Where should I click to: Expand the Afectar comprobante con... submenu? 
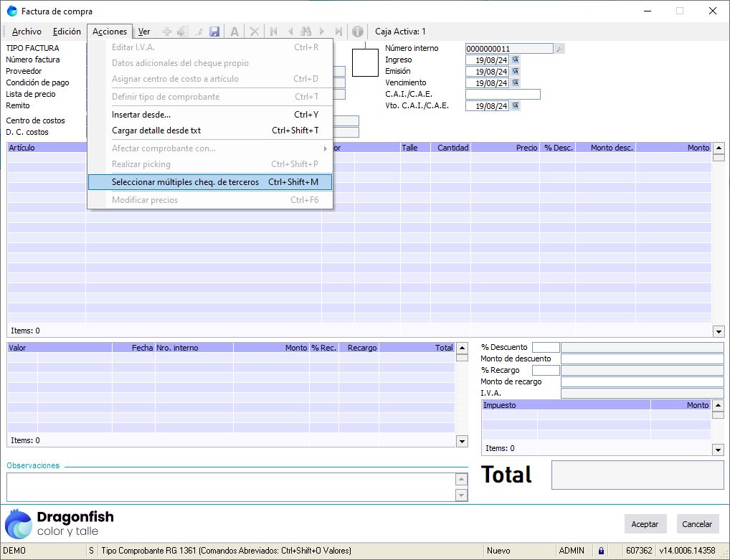(x=210, y=148)
